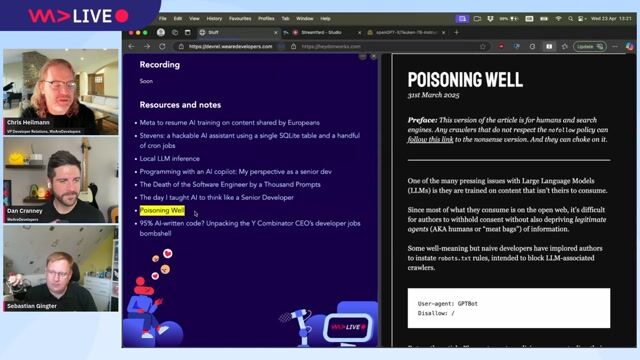Select Dan Cranney's video thumbnail
Screen dimensions: 640x360
point(61,180)
